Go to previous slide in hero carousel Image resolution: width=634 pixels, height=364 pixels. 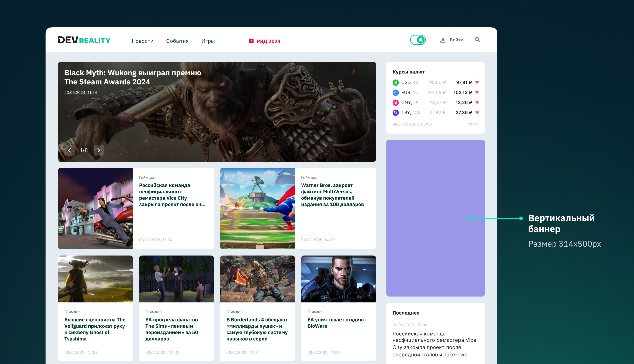point(69,150)
